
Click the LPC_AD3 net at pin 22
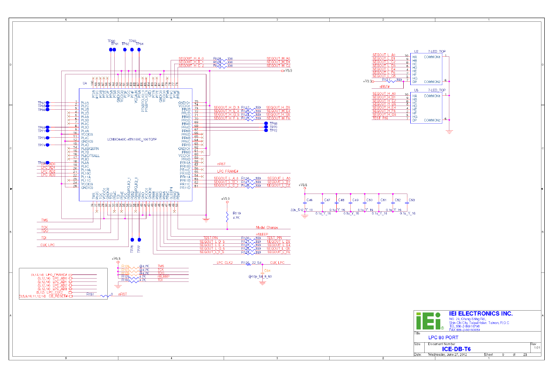pyautogui.click(x=48, y=175)
